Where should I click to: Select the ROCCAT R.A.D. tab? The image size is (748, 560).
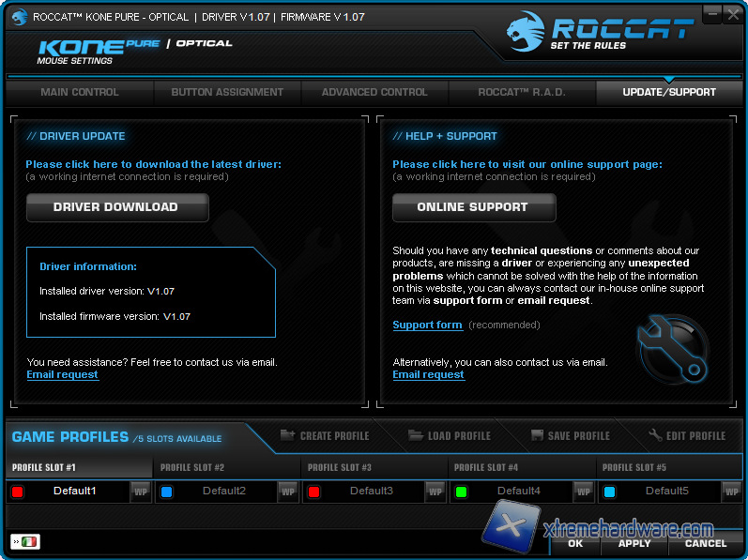522,92
